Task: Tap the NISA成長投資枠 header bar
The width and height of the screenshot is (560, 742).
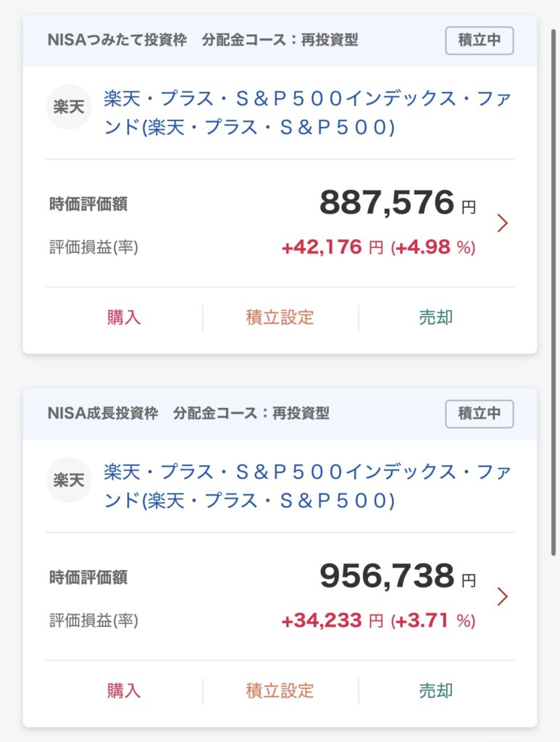Action: (280, 414)
